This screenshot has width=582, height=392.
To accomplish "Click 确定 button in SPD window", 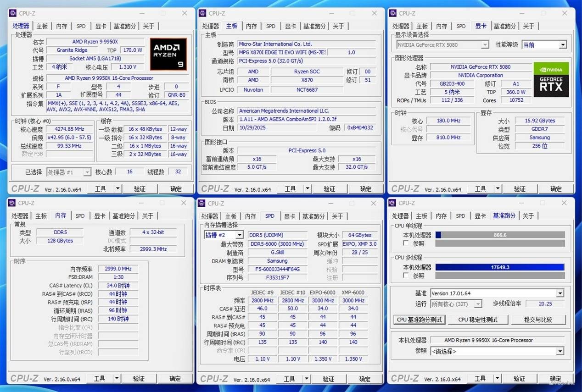I will (365, 378).
